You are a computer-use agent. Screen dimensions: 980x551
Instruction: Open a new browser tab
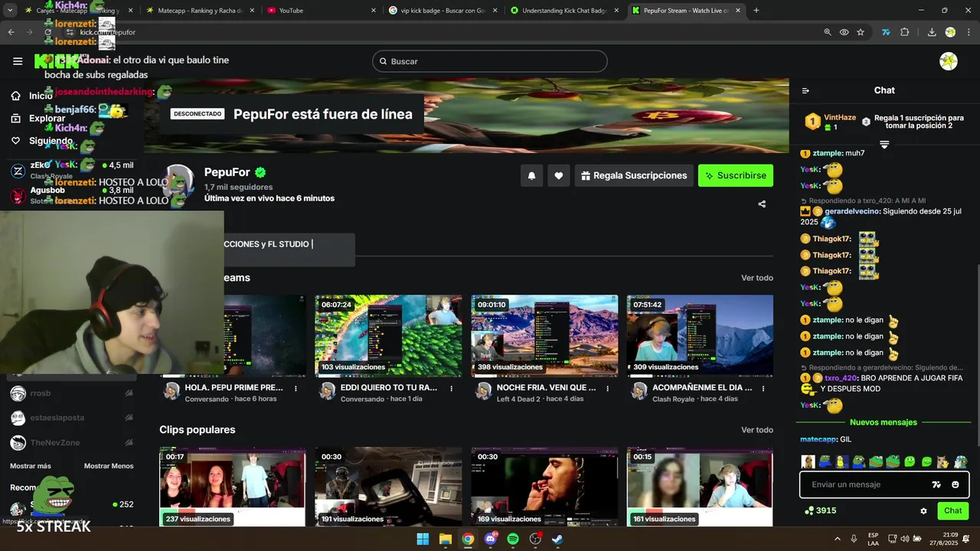point(756,11)
